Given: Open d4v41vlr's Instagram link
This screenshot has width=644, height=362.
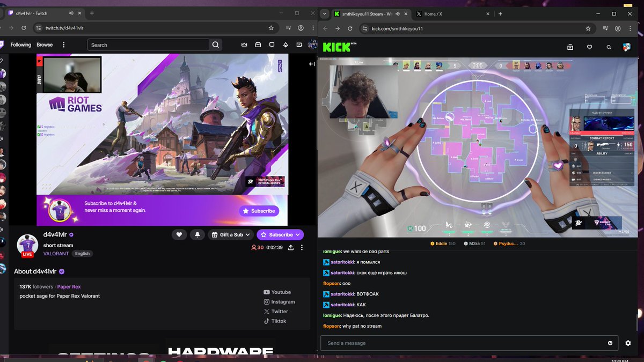Looking at the screenshot, I should [279, 302].
